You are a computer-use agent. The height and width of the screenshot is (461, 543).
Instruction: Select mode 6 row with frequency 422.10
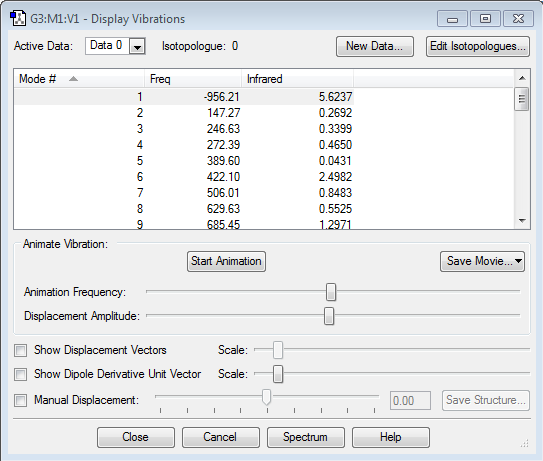pos(184,177)
